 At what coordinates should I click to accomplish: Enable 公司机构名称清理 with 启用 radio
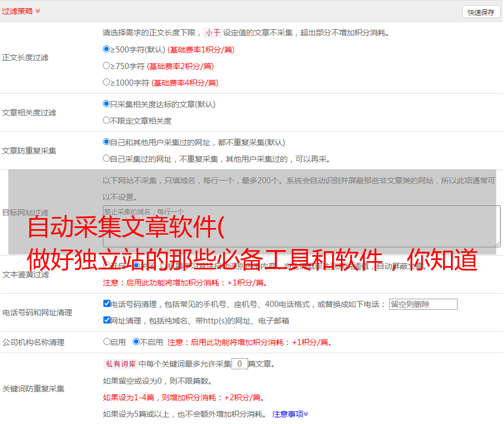tap(107, 342)
